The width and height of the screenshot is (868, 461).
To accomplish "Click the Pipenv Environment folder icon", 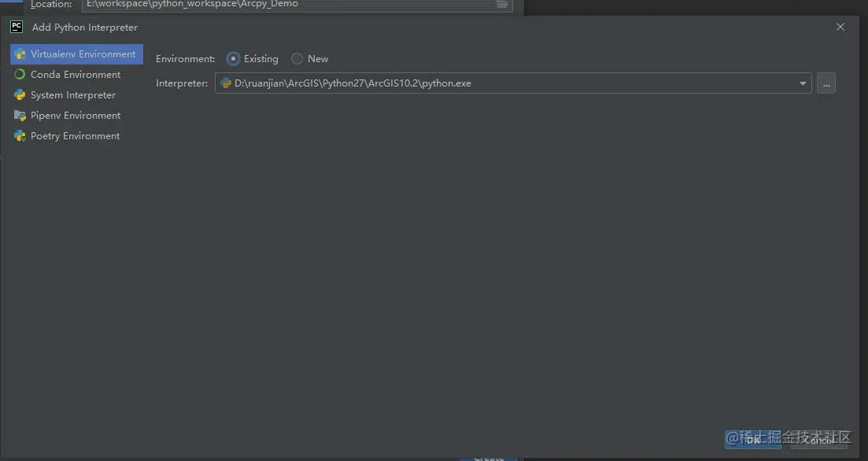I will pyautogui.click(x=20, y=116).
